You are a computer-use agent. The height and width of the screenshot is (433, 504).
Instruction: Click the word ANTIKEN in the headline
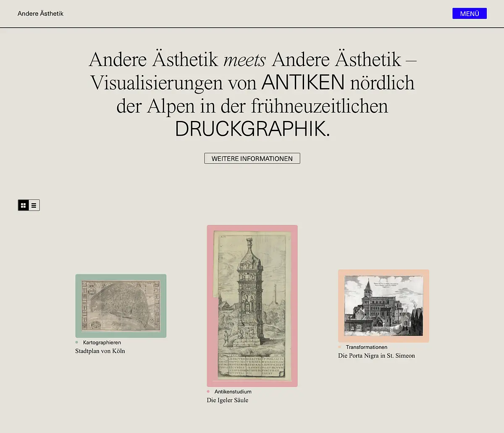pos(303,82)
